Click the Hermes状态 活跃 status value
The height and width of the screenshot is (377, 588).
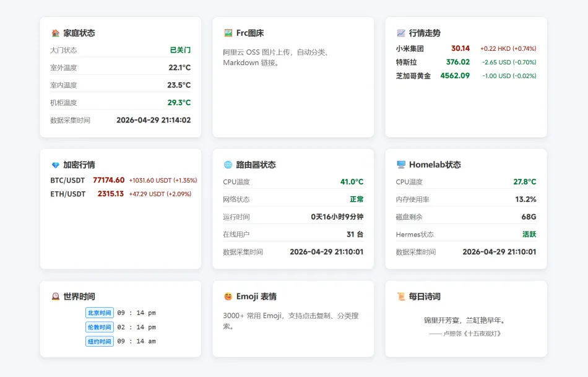[529, 235]
